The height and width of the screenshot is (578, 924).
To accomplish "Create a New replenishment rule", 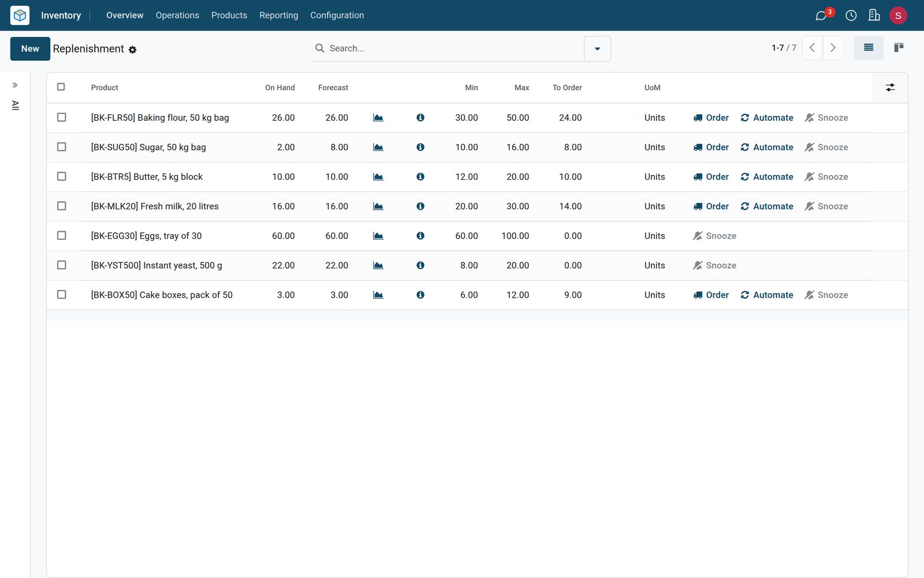I will tap(30, 49).
